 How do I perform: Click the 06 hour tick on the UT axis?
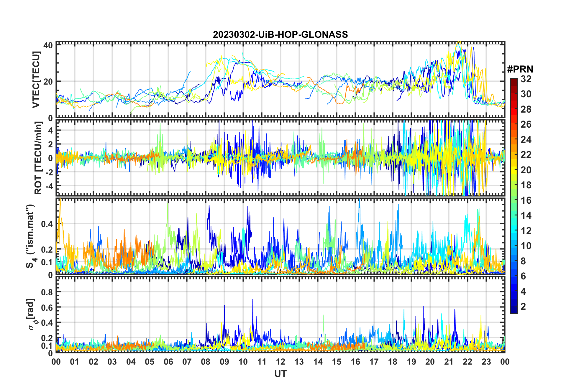[x=168, y=362]
